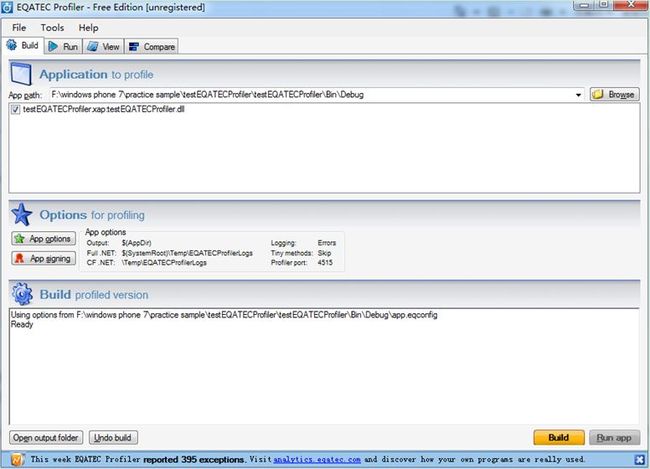650x469 pixels.
Task: Click the Logging value 'Errors'
Action: click(x=327, y=243)
